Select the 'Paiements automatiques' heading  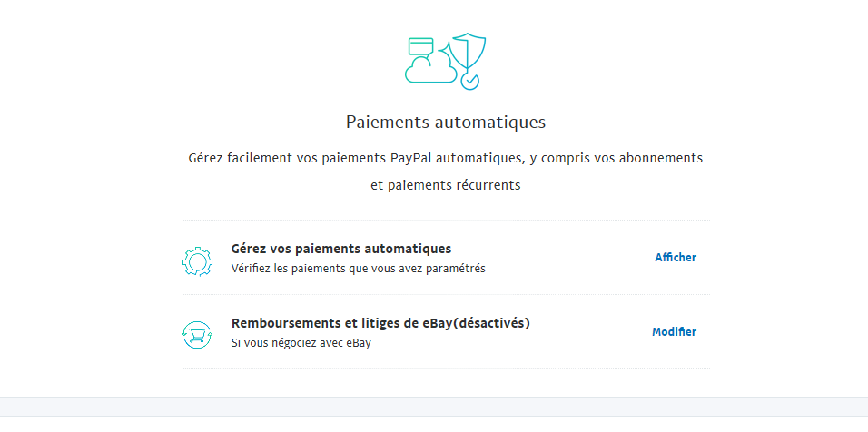(446, 122)
